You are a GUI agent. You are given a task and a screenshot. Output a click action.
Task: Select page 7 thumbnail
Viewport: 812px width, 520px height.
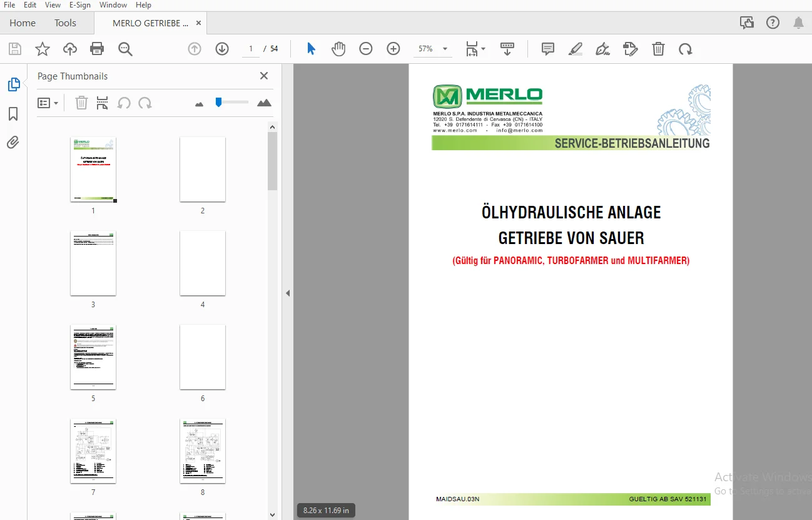[x=93, y=451]
